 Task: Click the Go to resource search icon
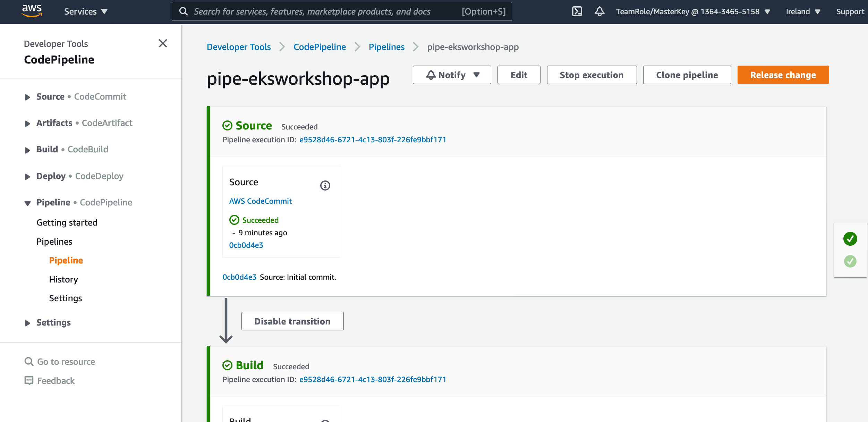(x=29, y=362)
